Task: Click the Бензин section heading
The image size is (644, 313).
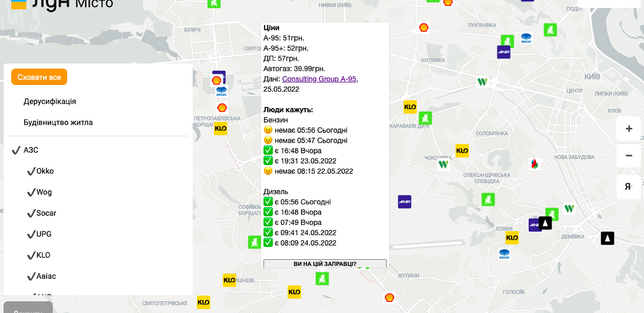Action: [276, 120]
